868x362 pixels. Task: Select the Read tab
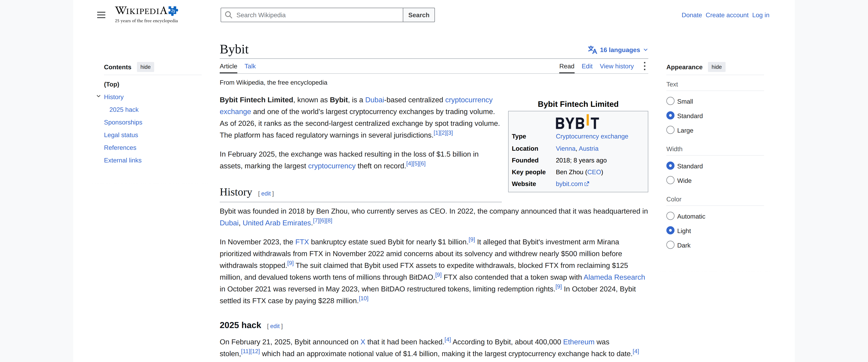pyautogui.click(x=566, y=66)
